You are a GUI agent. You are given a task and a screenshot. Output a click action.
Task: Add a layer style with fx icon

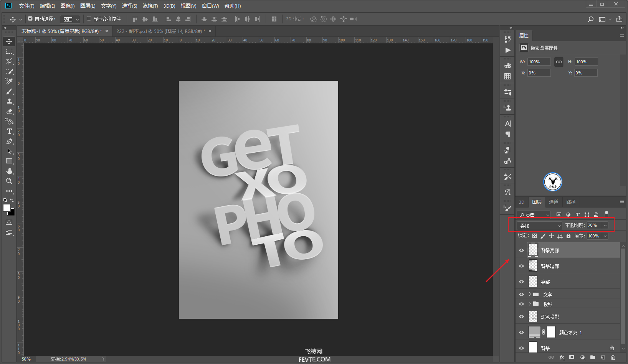[562, 357]
